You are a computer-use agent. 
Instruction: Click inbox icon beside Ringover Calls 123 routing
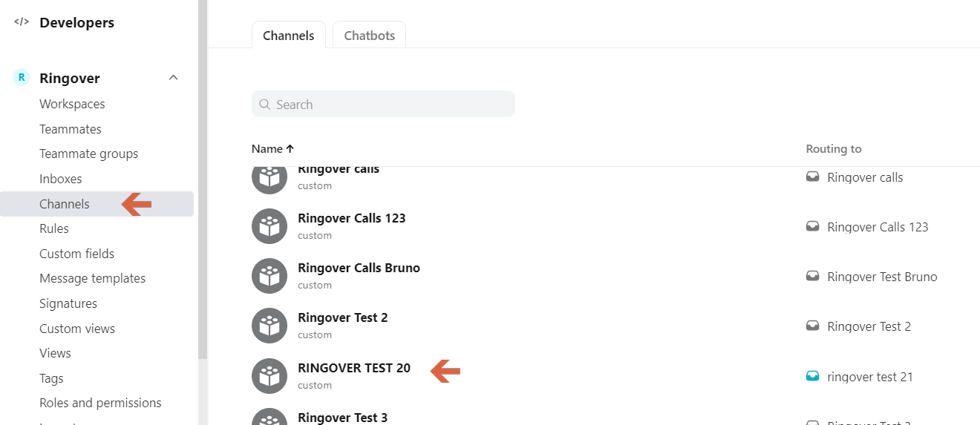point(813,227)
